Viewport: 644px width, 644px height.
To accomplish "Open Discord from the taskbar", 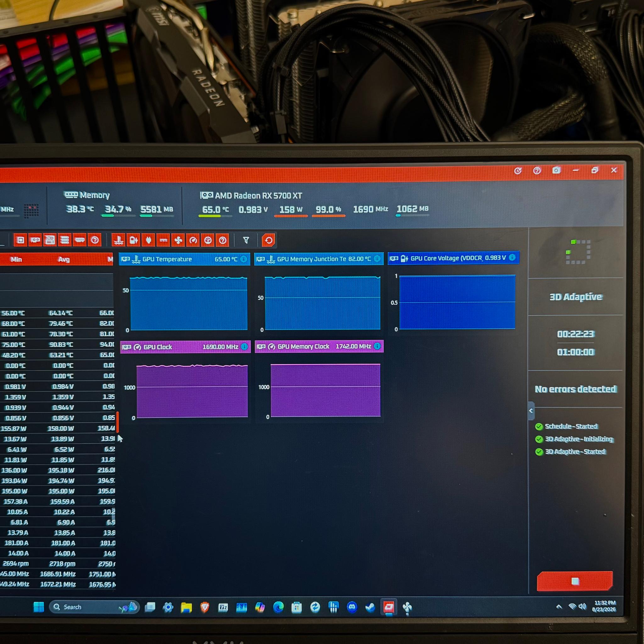I will point(352,607).
